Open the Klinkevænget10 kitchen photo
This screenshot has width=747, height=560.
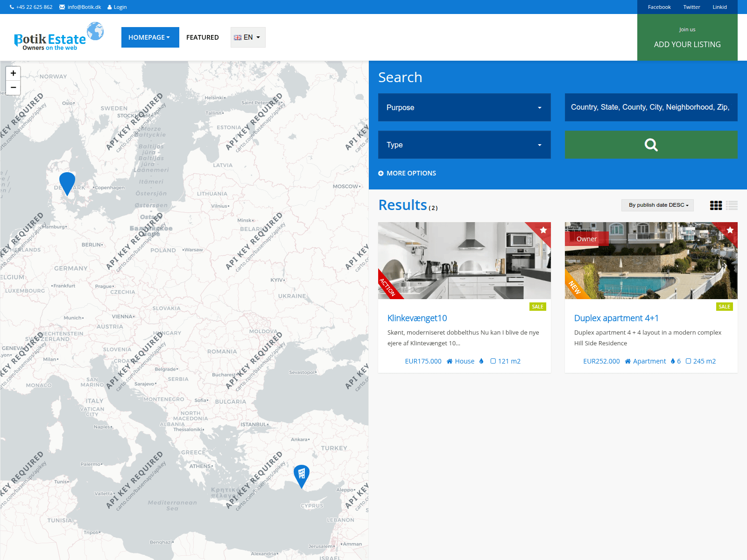(465, 260)
